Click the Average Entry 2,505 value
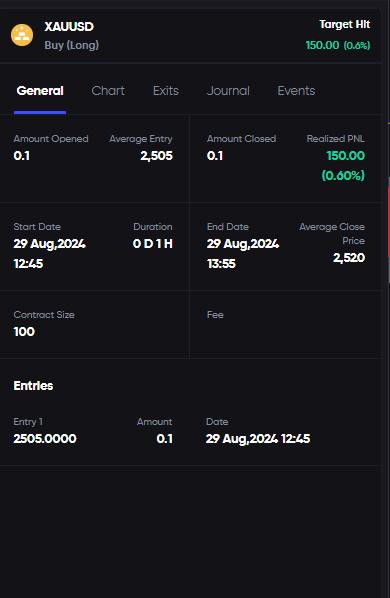 (156, 156)
